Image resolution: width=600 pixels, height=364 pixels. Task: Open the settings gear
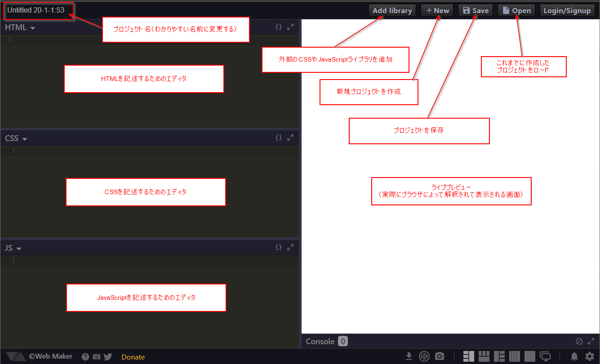point(590,356)
